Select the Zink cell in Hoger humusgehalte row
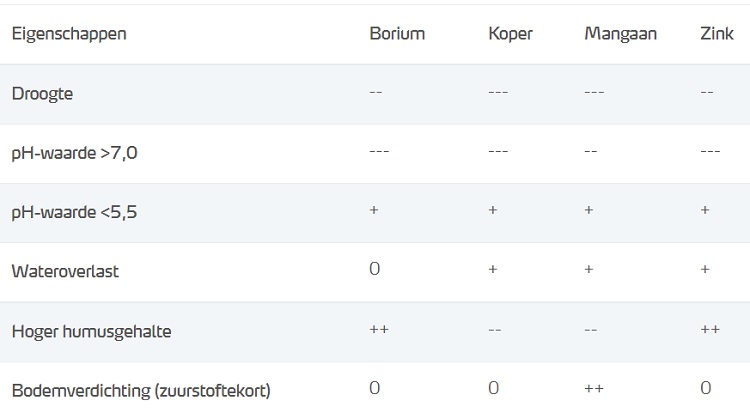 [712, 330]
